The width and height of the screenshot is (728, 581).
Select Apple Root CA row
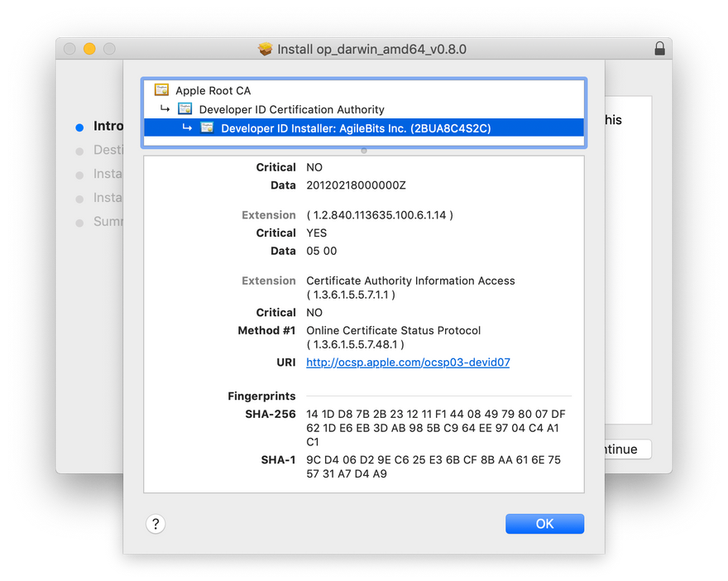[364, 90]
